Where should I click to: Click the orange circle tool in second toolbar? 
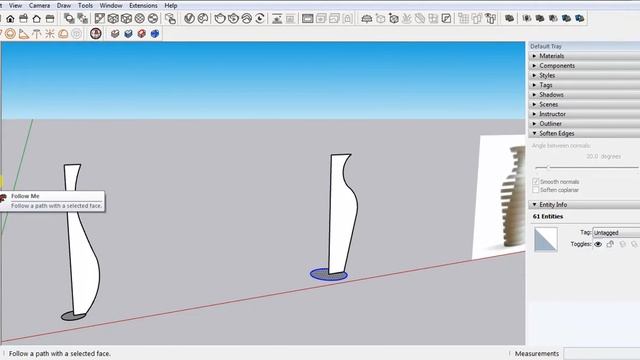tap(10, 33)
